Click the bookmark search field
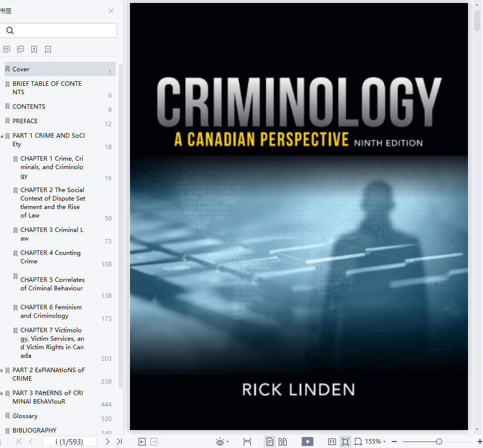 [58, 30]
